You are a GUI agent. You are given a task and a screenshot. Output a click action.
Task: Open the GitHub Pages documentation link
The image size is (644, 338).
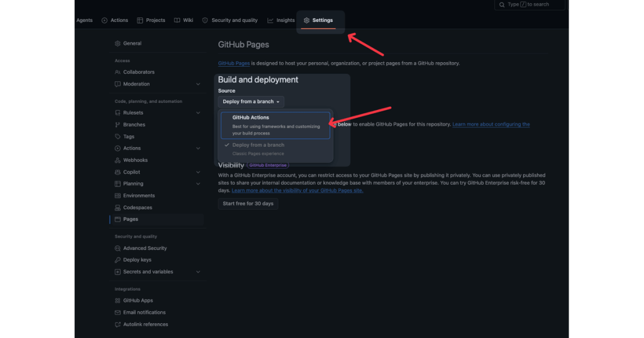tap(234, 63)
